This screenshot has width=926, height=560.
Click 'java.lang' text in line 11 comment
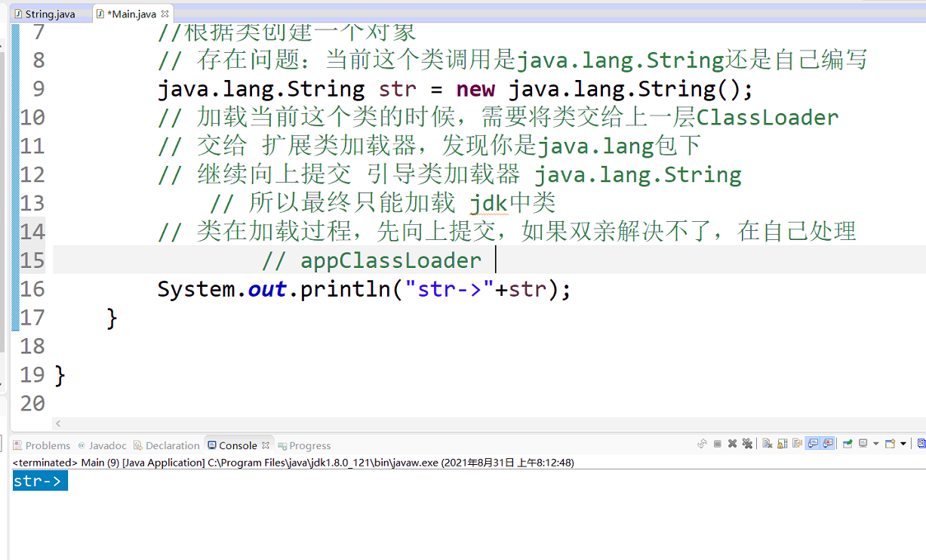pyautogui.click(x=595, y=146)
